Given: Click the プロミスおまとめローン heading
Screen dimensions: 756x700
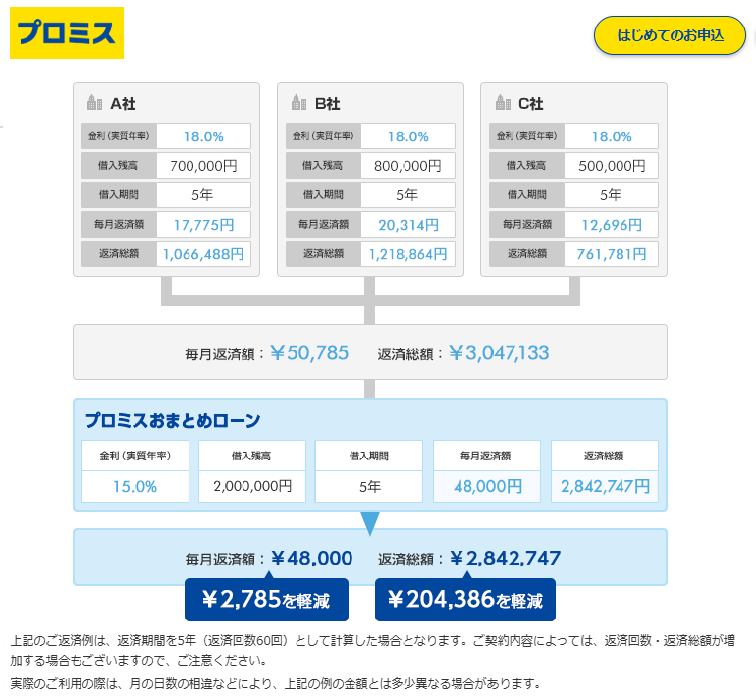Looking at the screenshot, I should (173, 421).
